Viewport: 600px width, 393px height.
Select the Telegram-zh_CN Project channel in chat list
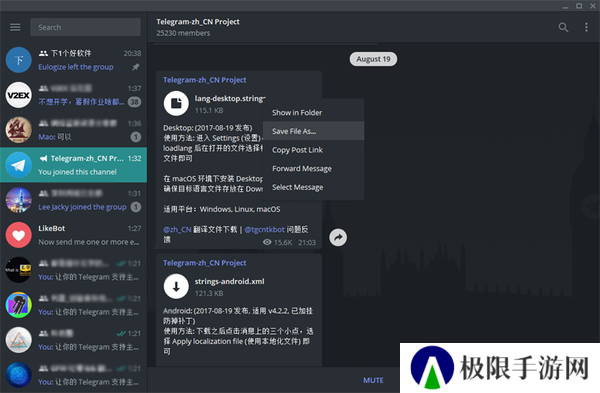(73, 165)
